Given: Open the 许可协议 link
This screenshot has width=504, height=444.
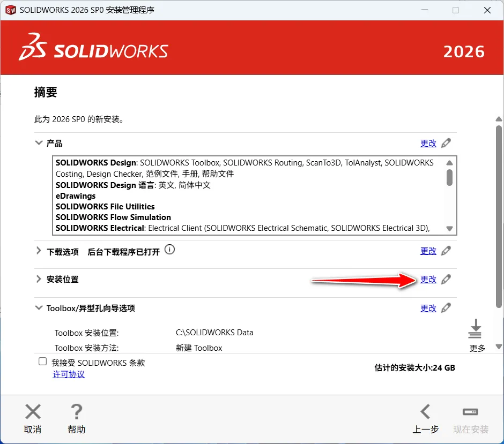Looking at the screenshot, I should click(69, 374).
